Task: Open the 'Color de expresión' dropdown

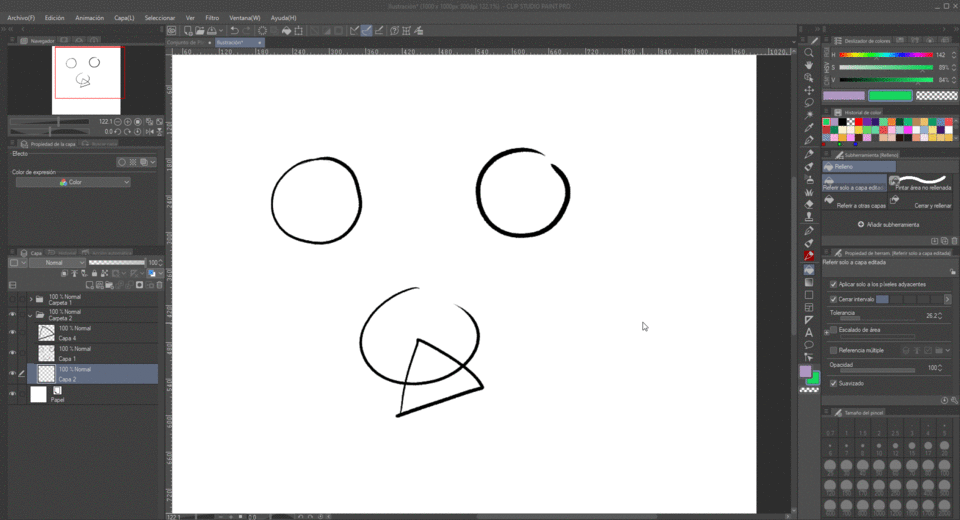Action: 73,183
